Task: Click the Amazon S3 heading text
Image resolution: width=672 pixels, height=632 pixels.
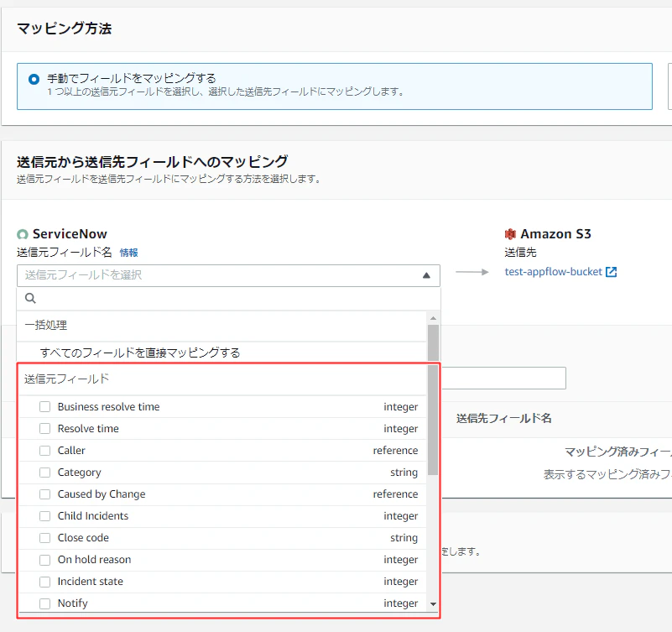Action: click(x=555, y=234)
